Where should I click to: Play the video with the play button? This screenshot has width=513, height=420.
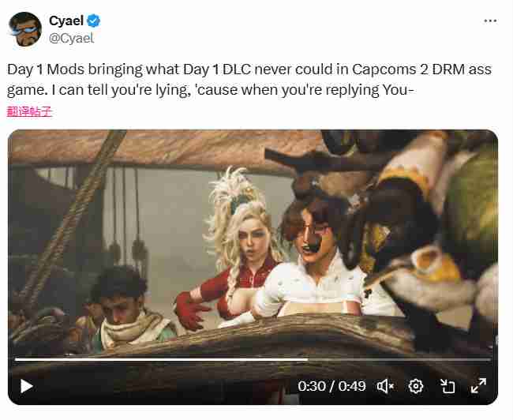[x=27, y=386]
